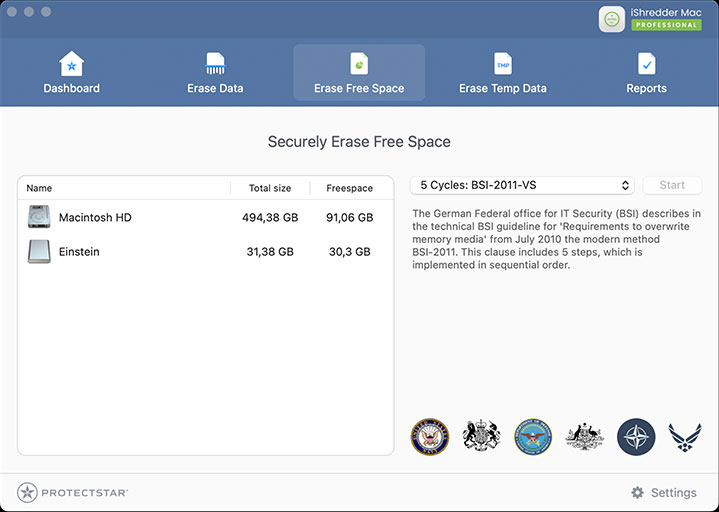Click the Protectstar logo
The height and width of the screenshot is (512, 719).
click(x=72, y=493)
